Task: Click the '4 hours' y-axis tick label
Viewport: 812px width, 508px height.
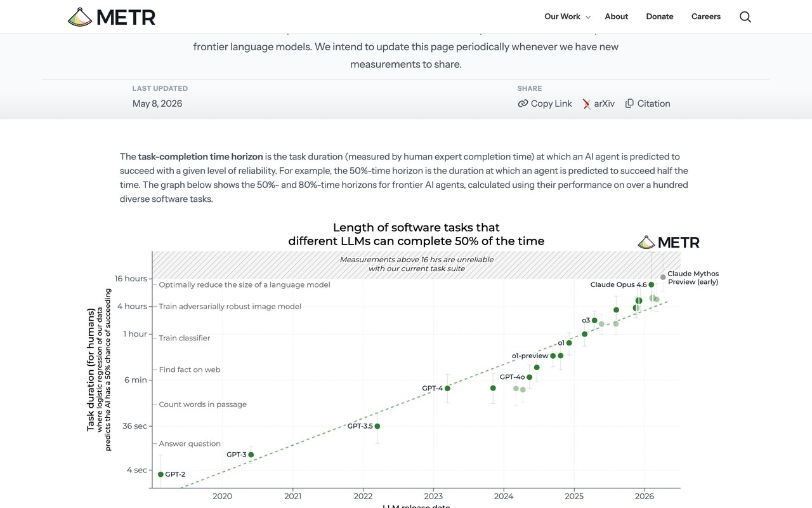Action: pyautogui.click(x=133, y=306)
